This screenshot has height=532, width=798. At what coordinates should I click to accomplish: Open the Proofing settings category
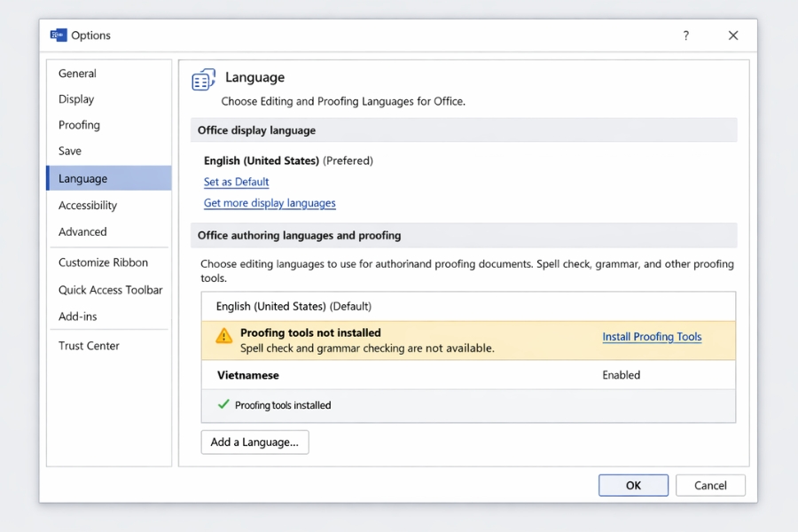coord(80,125)
